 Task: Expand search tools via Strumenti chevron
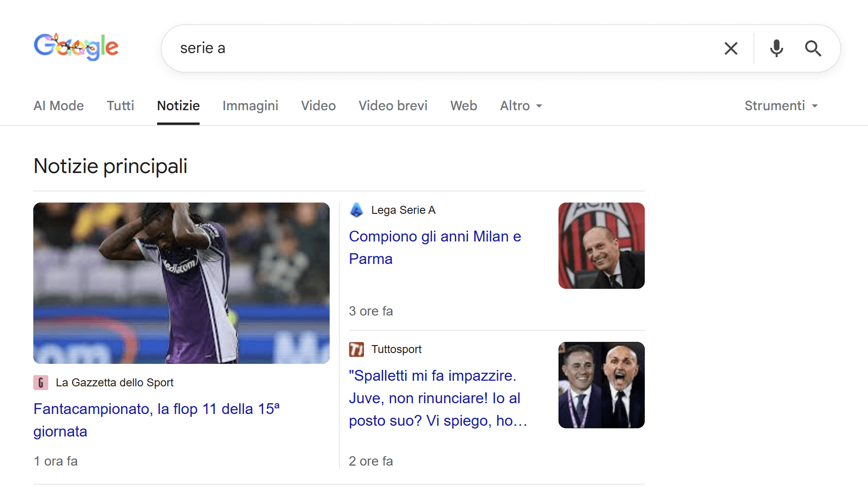pyautogui.click(x=815, y=106)
